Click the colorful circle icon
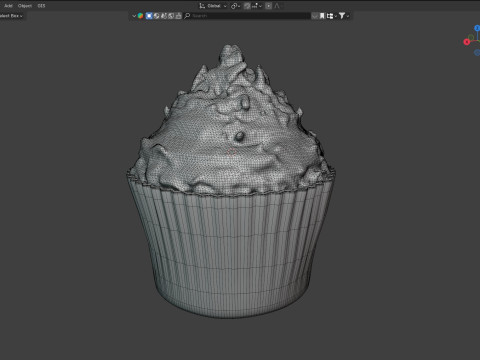This screenshot has height=360, width=480. tap(140, 16)
